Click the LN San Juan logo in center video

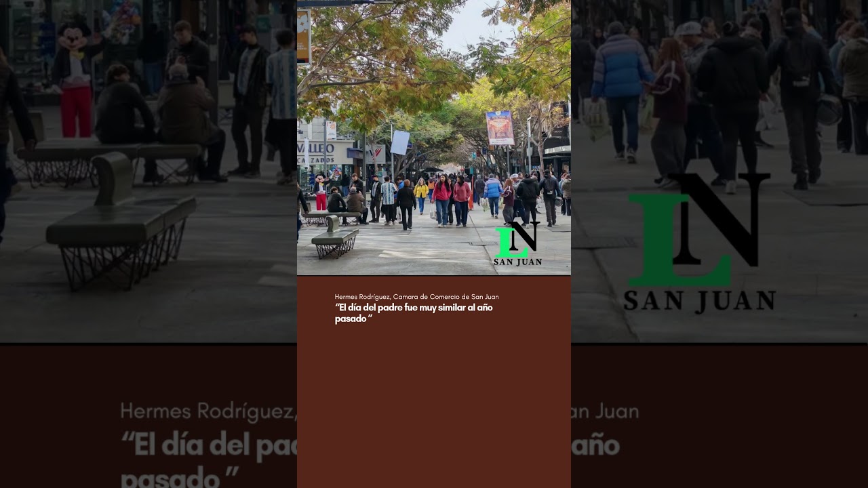(x=517, y=243)
